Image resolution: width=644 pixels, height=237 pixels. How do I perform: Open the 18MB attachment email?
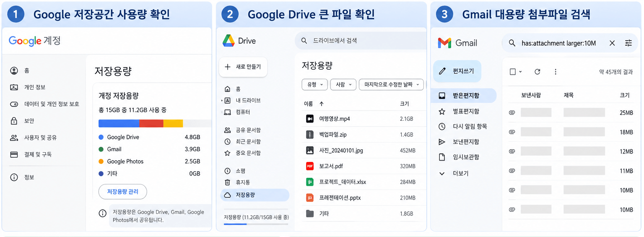click(x=571, y=132)
